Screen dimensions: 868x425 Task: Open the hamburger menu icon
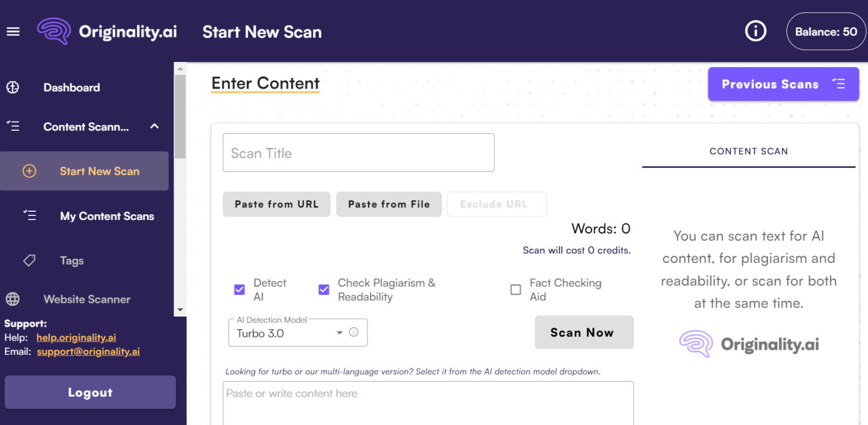13,32
